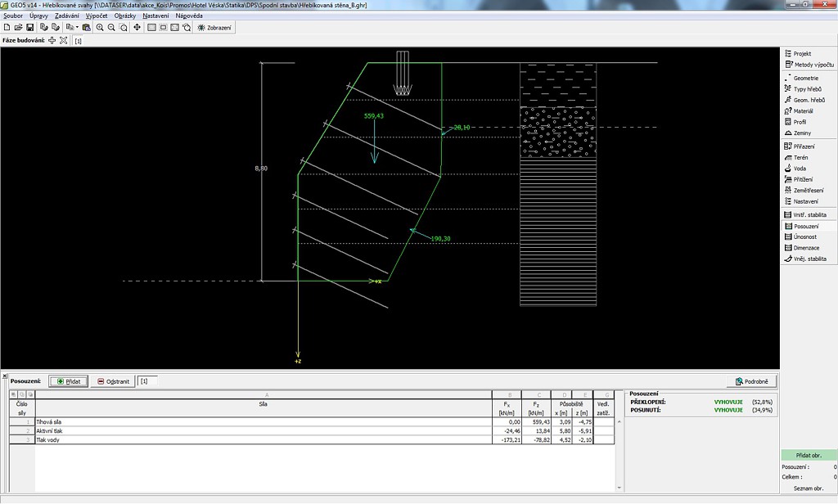Image resolution: width=838 pixels, height=504 pixels.
Task: Click the zoom out magnifier icon
Action: [111, 27]
